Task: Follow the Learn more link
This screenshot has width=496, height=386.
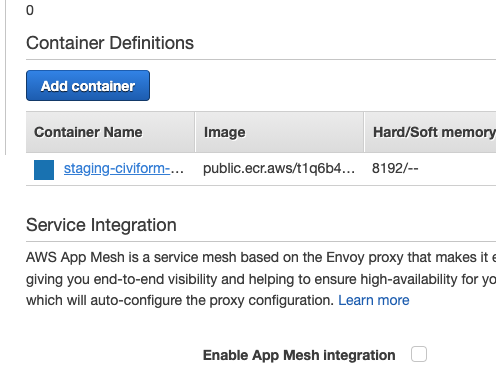Action: click(374, 300)
